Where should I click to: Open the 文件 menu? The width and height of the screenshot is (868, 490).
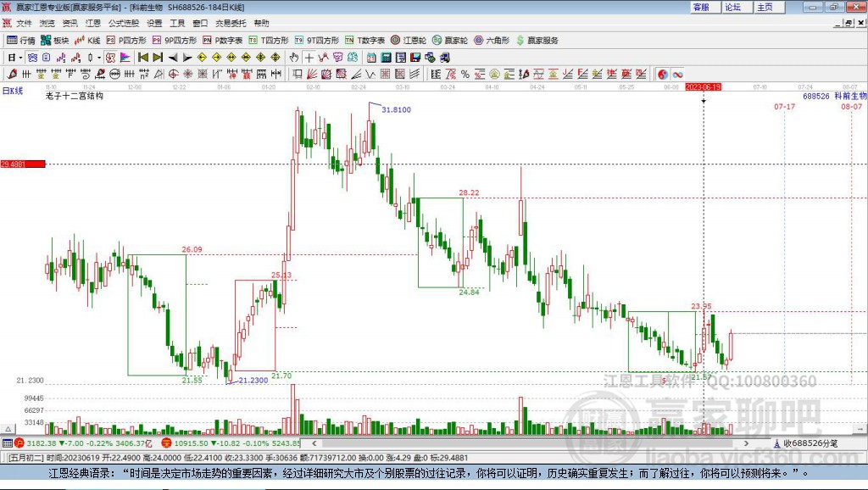tap(24, 23)
